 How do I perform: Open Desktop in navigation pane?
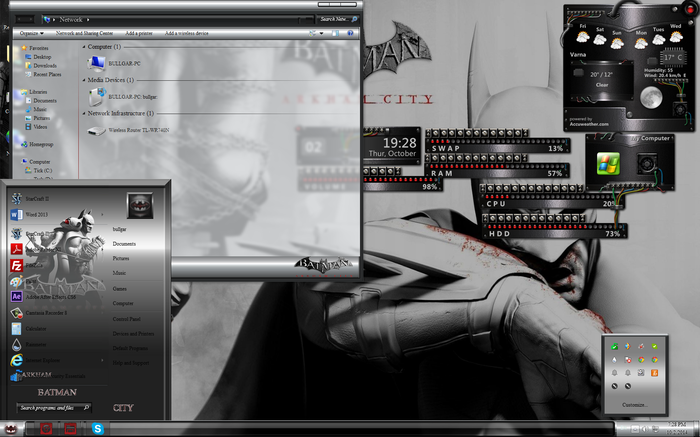(42, 57)
